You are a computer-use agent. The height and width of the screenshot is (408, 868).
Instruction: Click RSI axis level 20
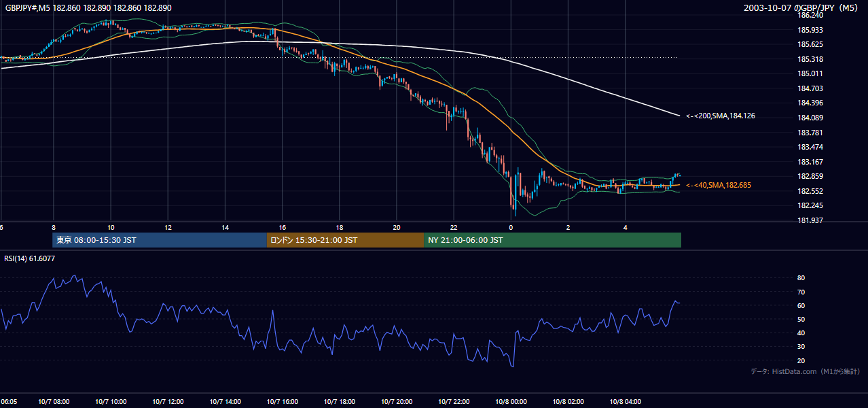(801, 360)
